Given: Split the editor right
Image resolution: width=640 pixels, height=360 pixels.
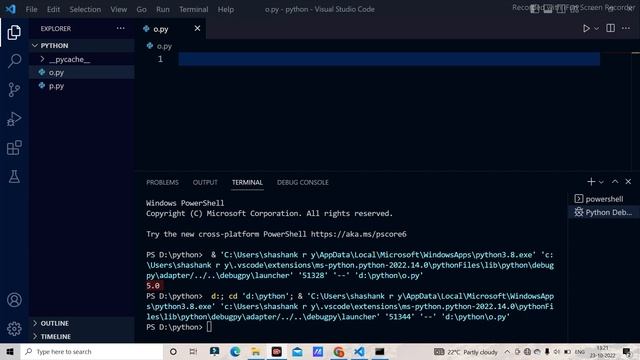Looking at the screenshot, I should (x=611, y=28).
